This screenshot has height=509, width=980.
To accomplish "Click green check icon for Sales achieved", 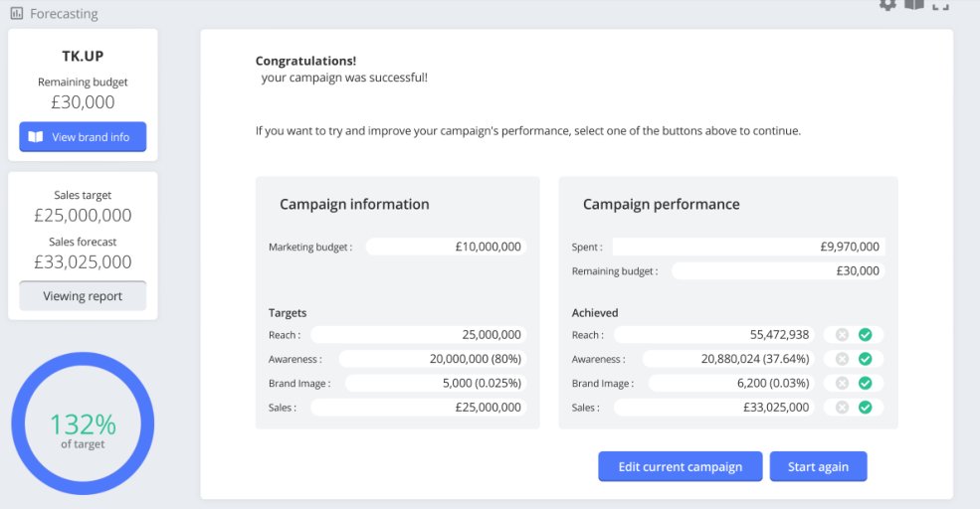I will click(x=865, y=408).
